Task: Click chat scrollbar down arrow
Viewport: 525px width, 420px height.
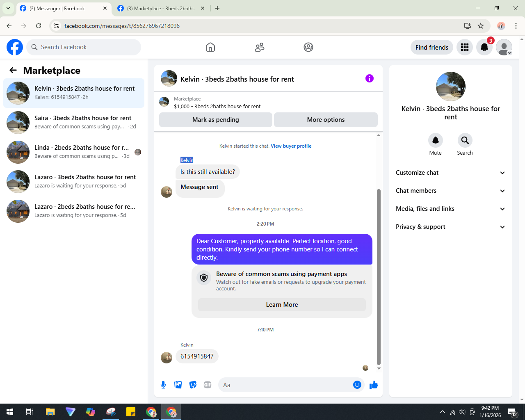Action: pyautogui.click(x=379, y=369)
